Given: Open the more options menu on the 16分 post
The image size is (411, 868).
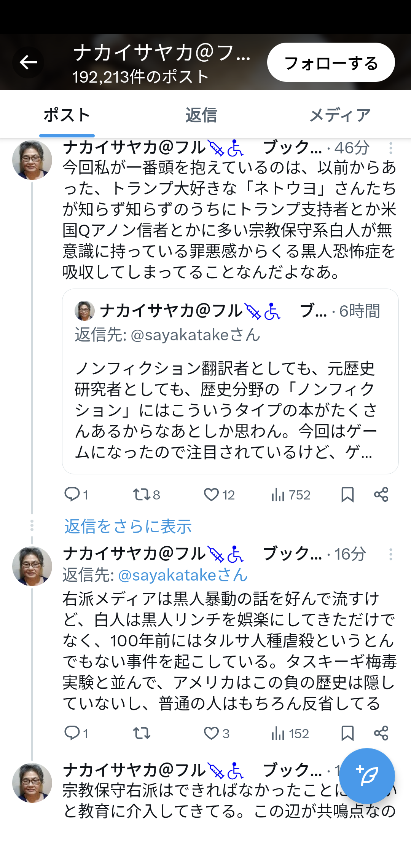Looking at the screenshot, I should [x=390, y=554].
